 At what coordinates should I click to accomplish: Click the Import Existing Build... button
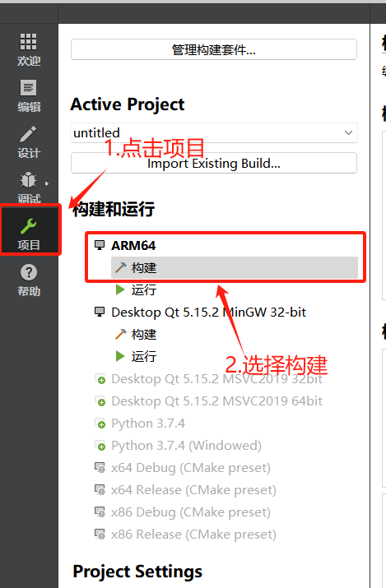coord(214,163)
